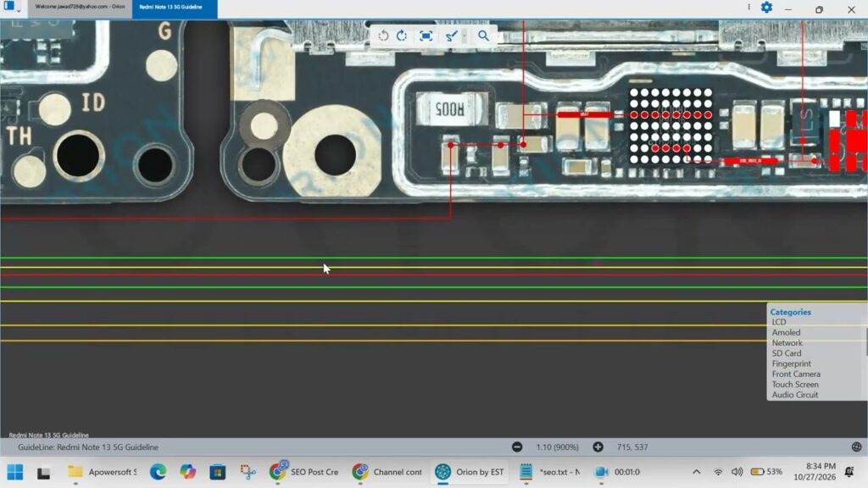The width and height of the screenshot is (868, 488).
Task: Click the R005 resistor on board
Action: (x=451, y=109)
